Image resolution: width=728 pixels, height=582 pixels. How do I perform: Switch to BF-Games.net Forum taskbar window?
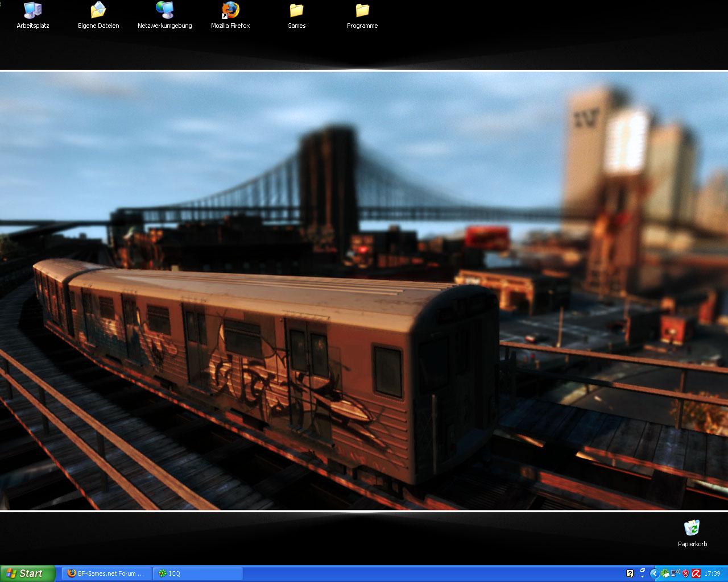point(107,573)
